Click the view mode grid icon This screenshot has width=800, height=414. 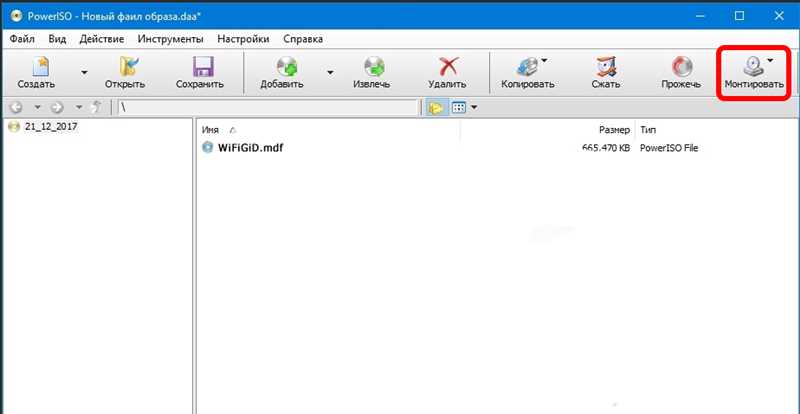(459, 108)
